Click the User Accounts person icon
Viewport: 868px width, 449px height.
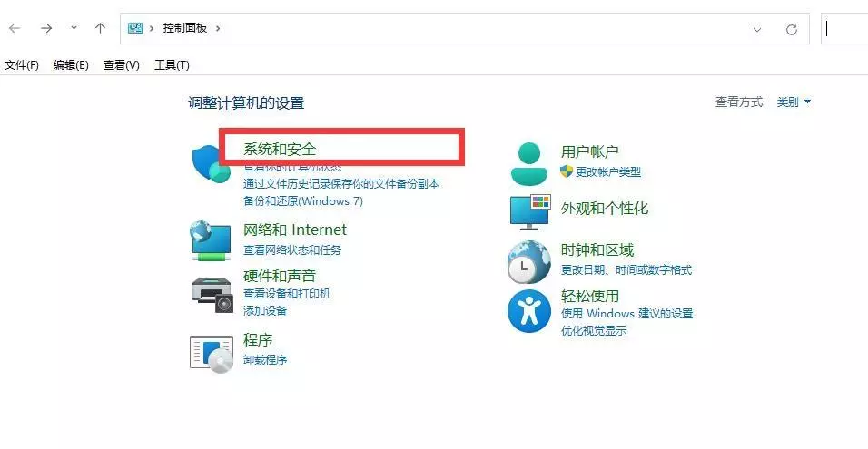coord(528,163)
